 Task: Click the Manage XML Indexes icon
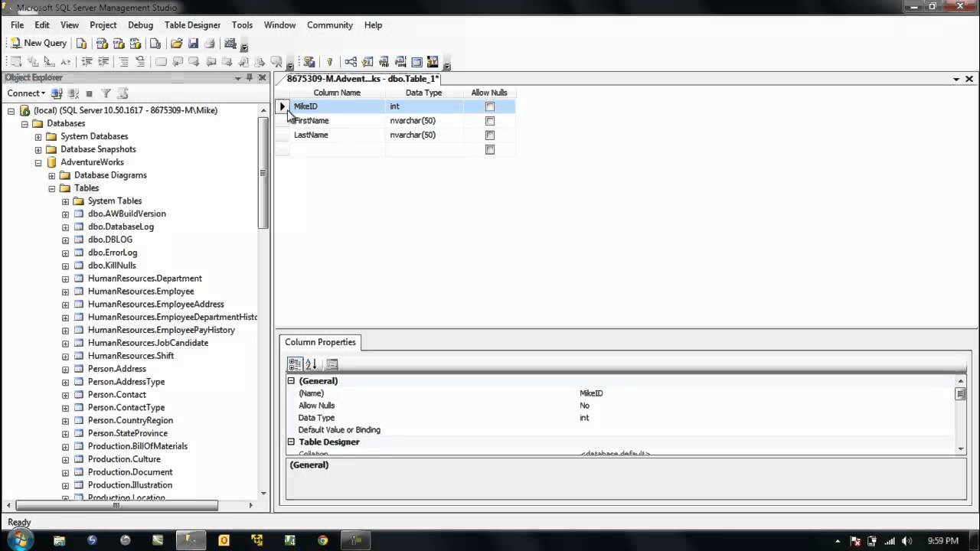tap(400, 62)
